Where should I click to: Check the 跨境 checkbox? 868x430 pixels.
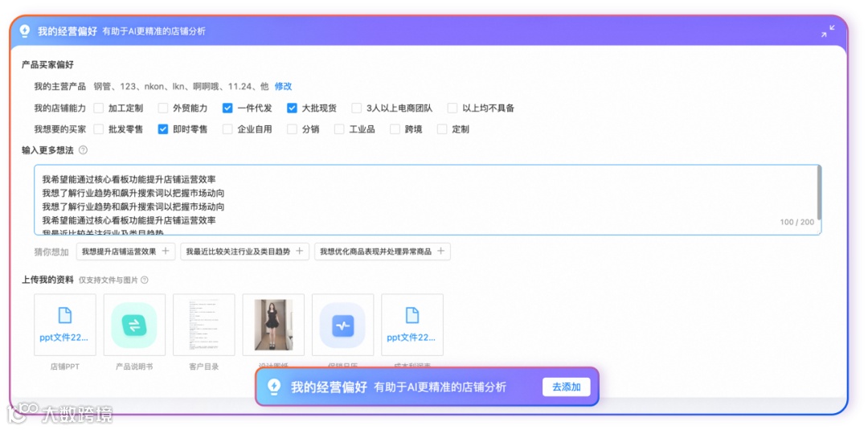[x=395, y=129]
